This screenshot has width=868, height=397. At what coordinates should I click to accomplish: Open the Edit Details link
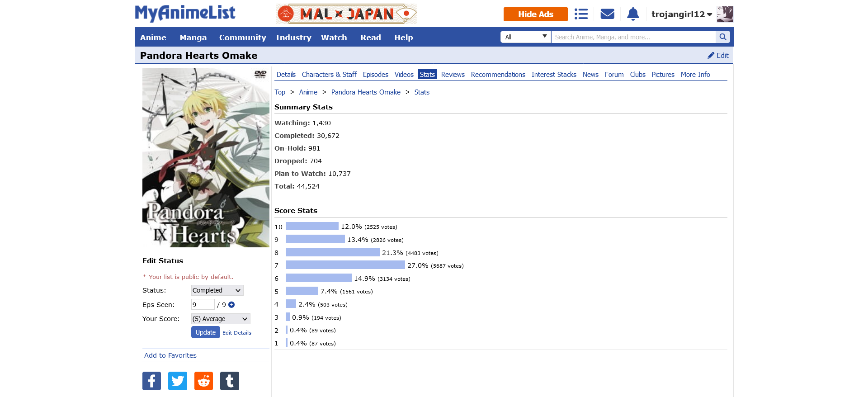237,333
